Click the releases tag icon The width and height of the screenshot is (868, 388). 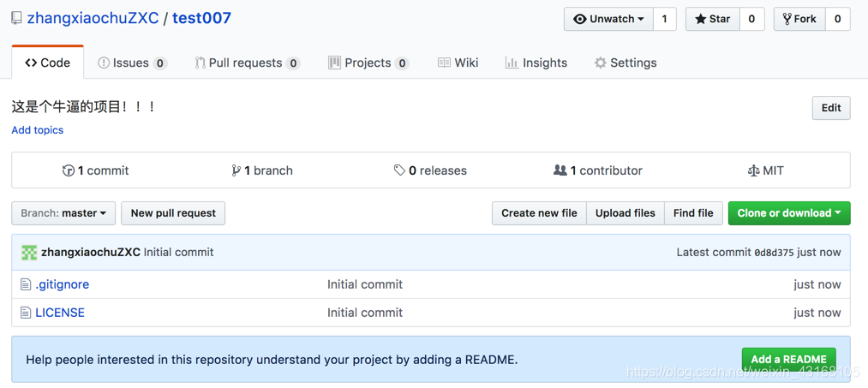point(399,170)
